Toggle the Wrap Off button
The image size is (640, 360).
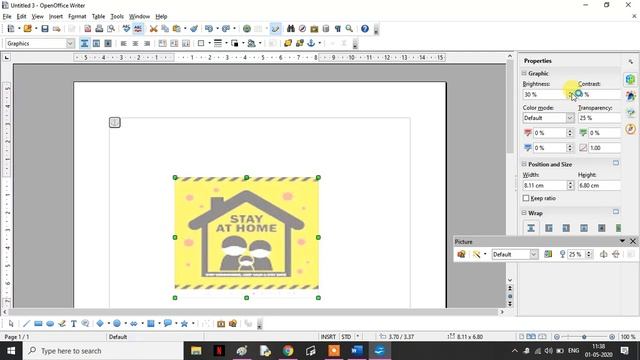84,43
